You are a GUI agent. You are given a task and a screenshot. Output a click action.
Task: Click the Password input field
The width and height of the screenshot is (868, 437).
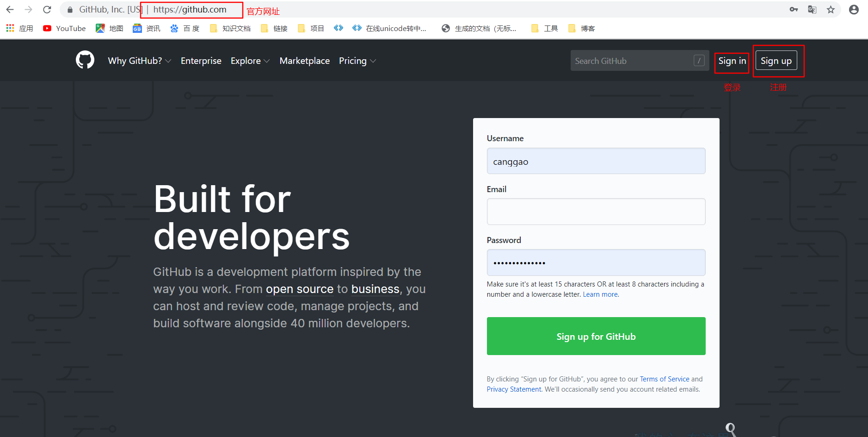(596, 262)
